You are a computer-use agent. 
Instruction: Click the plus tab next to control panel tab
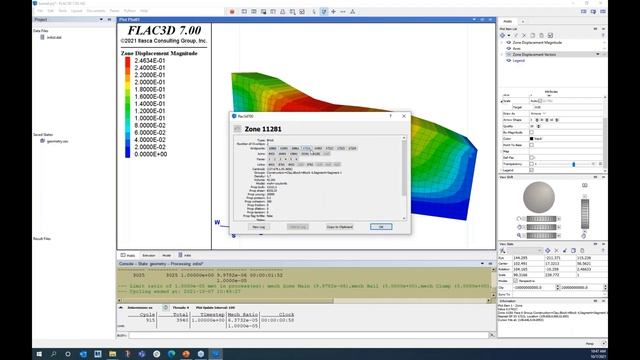click(x=522, y=21)
